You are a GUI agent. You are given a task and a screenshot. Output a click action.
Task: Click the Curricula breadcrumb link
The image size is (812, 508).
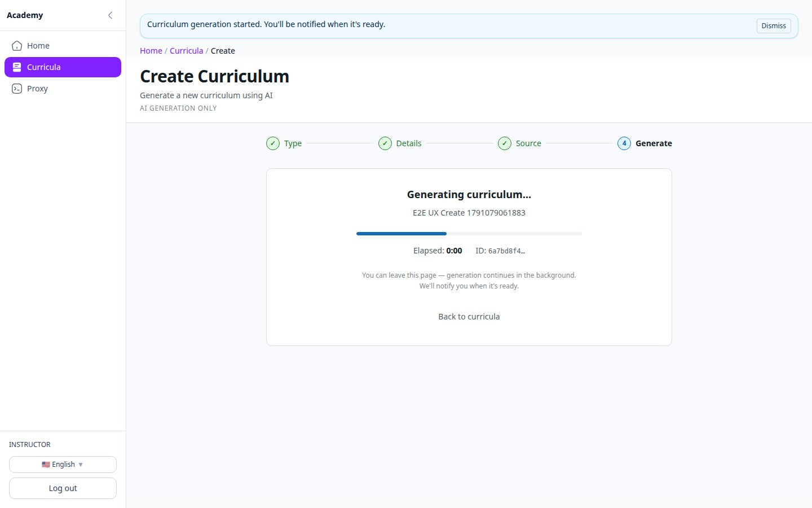(x=186, y=51)
